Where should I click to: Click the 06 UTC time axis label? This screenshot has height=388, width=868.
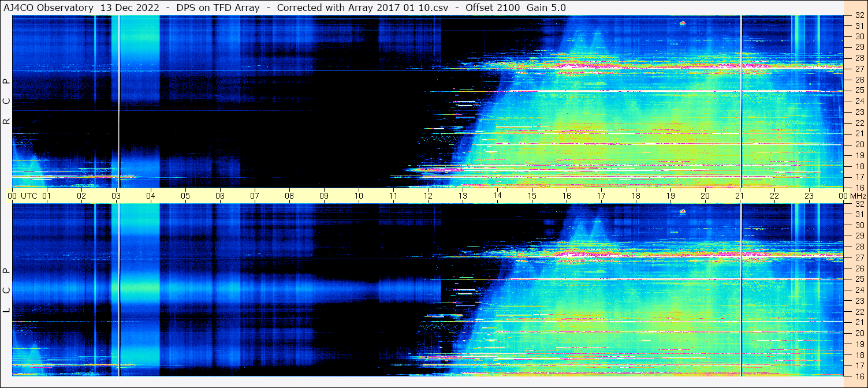click(220, 196)
